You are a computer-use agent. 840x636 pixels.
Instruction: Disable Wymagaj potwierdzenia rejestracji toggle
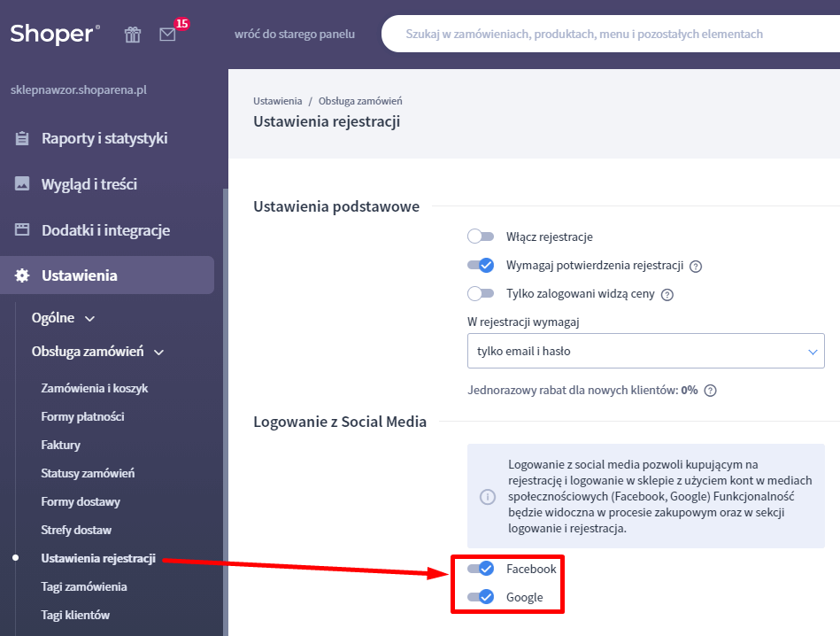click(x=481, y=266)
